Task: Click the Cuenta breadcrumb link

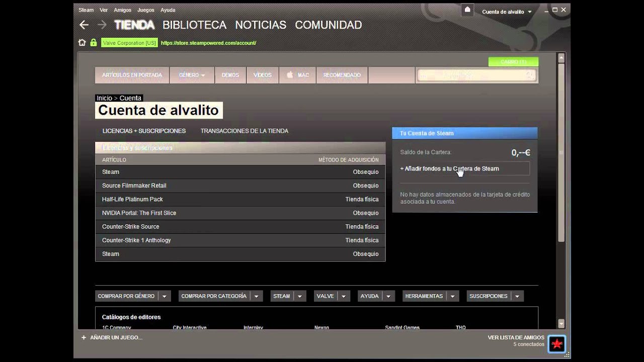Action: coord(130,98)
